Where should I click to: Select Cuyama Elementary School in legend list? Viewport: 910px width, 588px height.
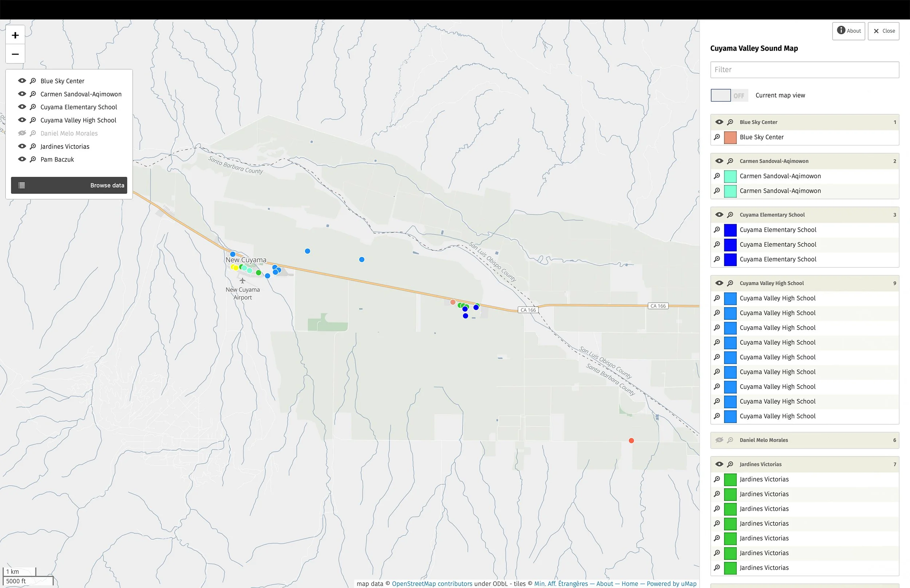click(x=79, y=107)
